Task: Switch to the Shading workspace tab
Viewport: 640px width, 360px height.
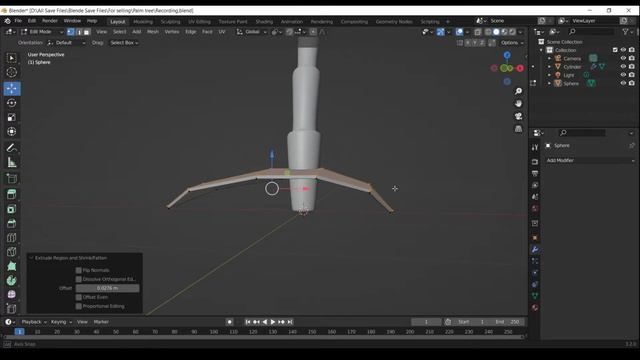Action: pos(264,22)
